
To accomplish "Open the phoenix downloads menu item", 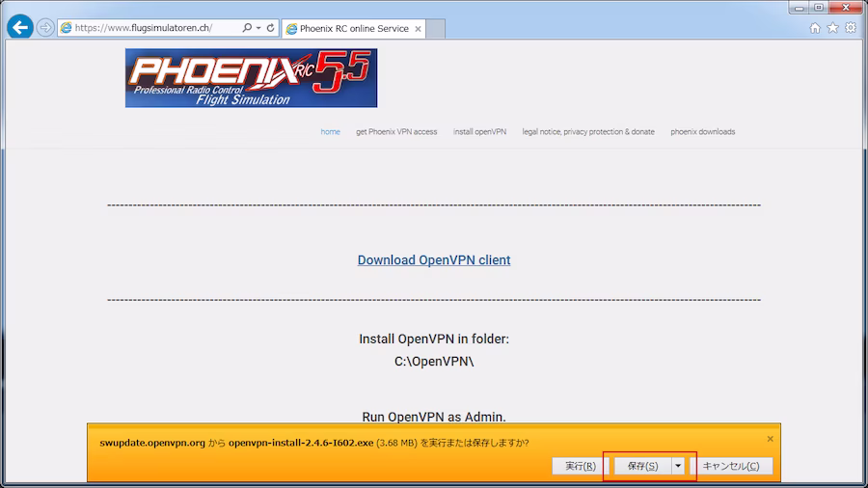I will [x=702, y=132].
